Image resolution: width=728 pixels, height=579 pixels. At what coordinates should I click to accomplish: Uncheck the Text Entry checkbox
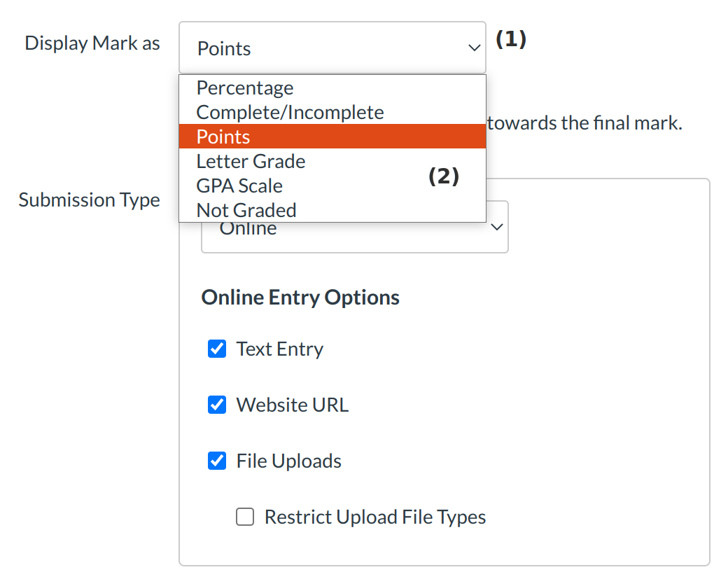[217, 349]
